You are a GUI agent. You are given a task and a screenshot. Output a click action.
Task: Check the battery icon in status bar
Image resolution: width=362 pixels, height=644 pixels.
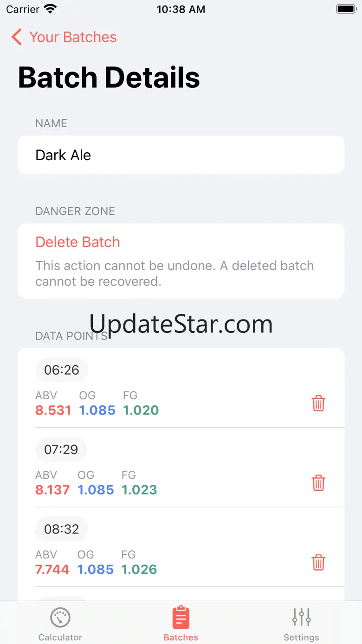[x=346, y=9]
